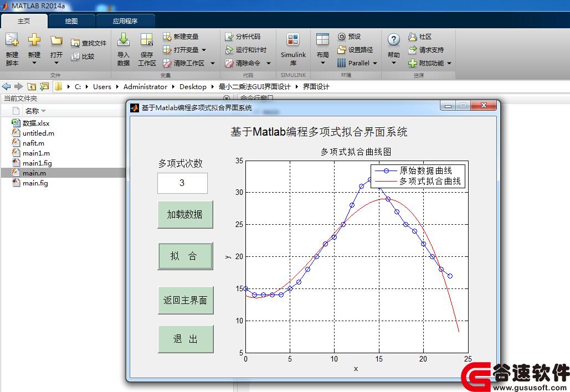Click New Variable (新建变量)

181,37
